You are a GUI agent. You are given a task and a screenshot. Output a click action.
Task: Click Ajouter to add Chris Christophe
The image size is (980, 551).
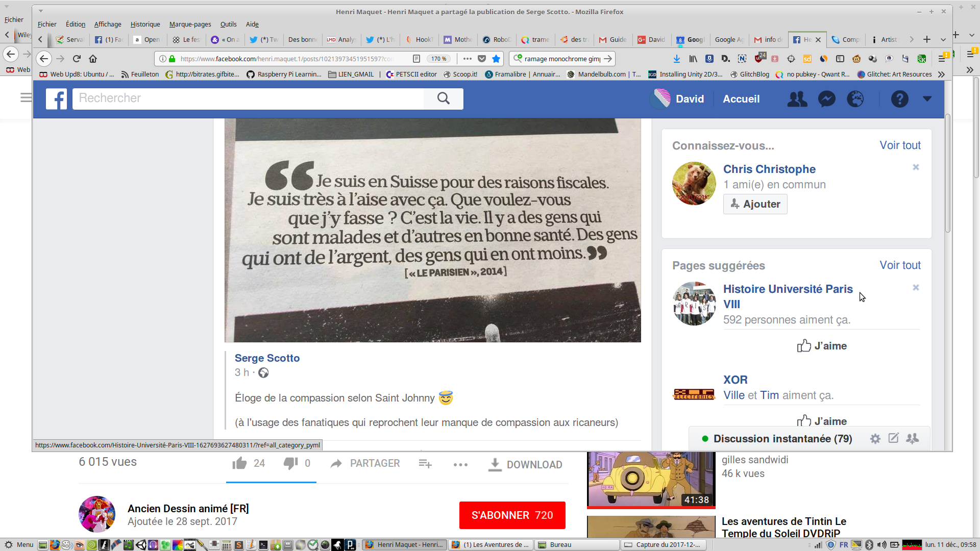click(x=755, y=204)
